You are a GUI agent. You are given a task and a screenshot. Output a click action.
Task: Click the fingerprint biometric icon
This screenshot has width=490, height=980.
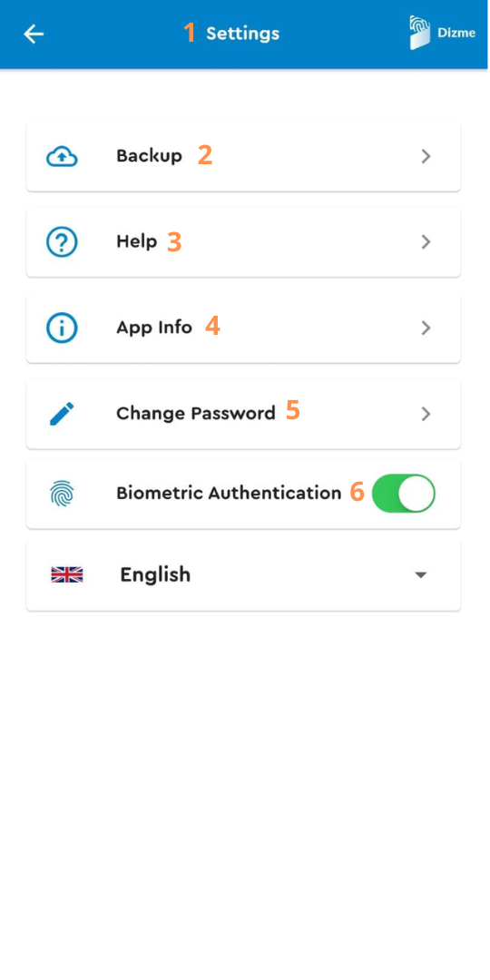click(x=62, y=493)
